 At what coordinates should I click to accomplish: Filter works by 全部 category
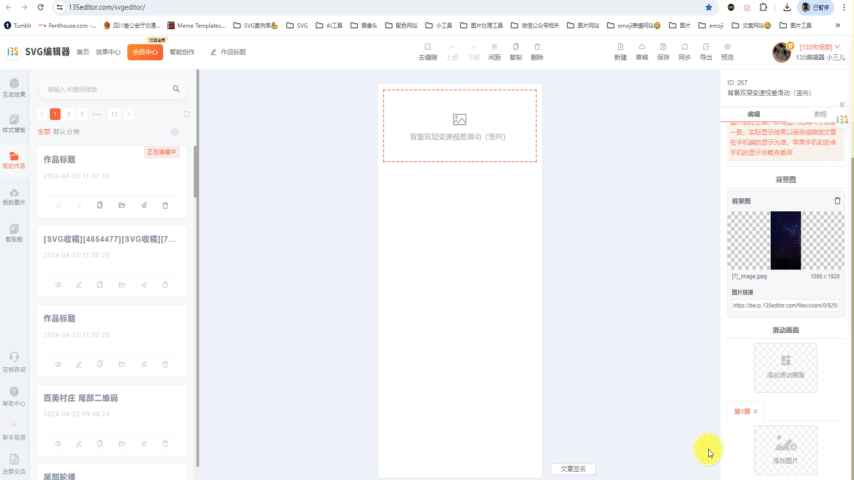(44, 132)
